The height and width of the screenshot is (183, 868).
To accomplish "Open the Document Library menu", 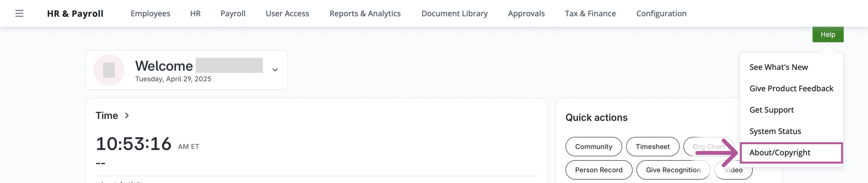I will coord(454,14).
